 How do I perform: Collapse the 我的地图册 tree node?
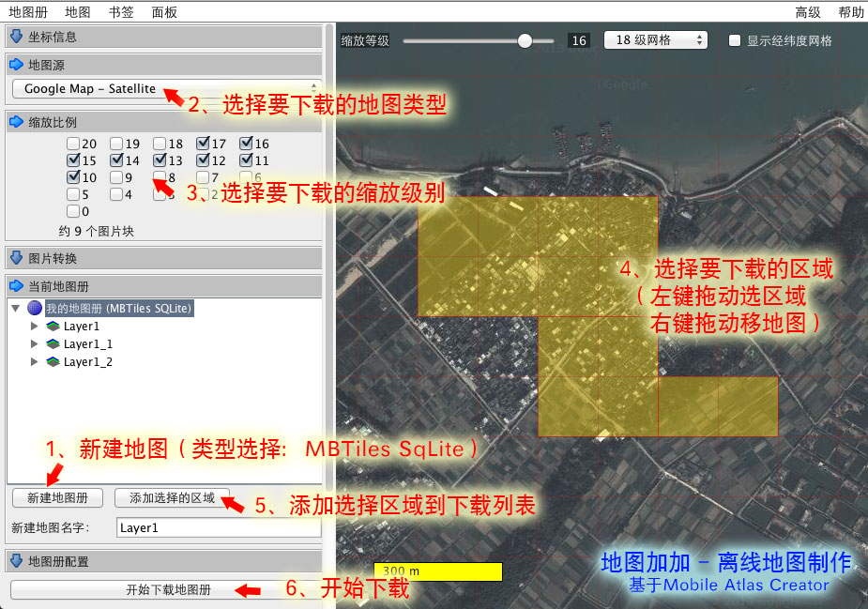[x=16, y=308]
